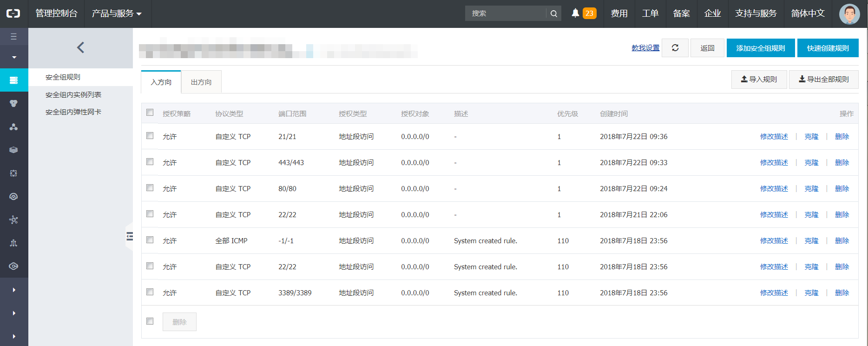
Task: Toggle the bottom select-all checkbox near 删除
Action: [150, 321]
